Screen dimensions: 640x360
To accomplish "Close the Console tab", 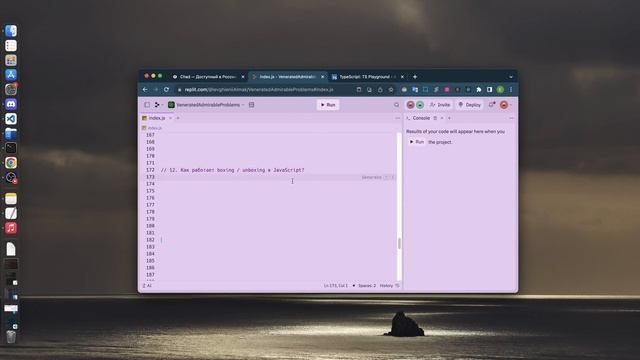I will click(442, 118).
